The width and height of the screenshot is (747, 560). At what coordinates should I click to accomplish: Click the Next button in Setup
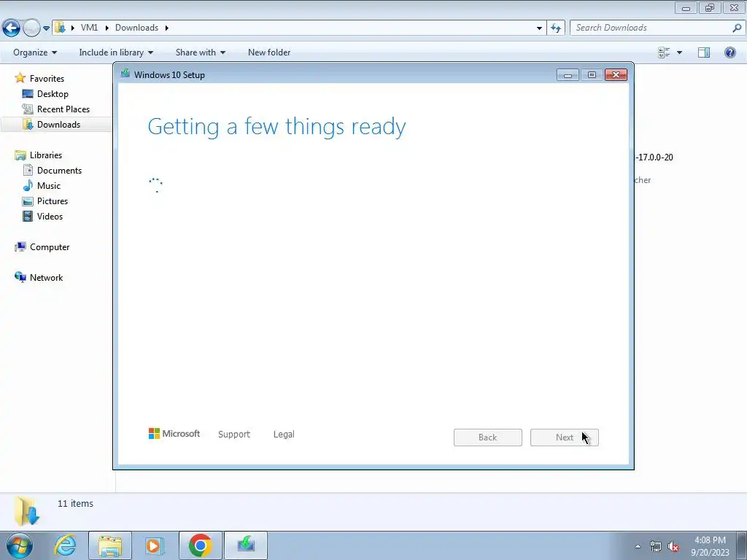click(565, 437)
